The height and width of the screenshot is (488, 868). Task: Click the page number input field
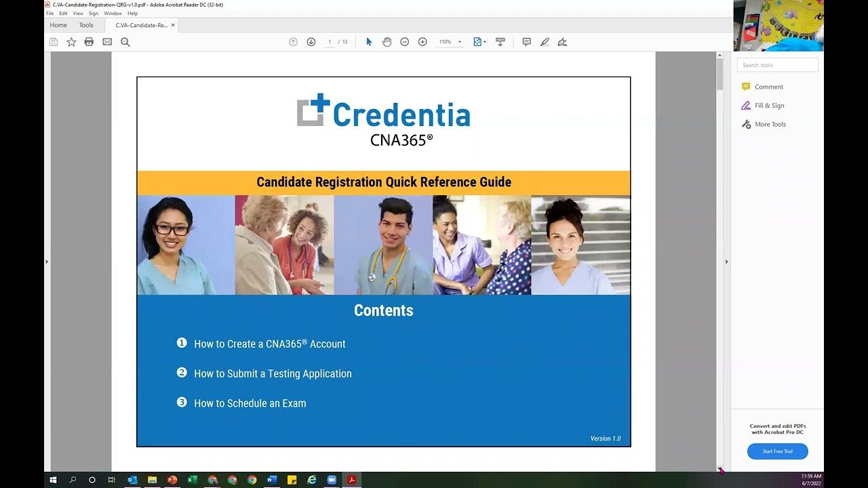330,42
